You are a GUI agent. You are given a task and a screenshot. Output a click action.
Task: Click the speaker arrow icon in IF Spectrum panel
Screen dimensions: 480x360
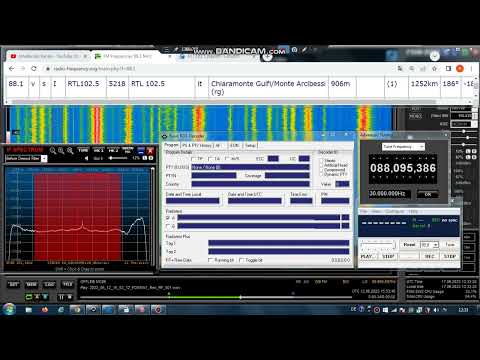tap(86, 158)
